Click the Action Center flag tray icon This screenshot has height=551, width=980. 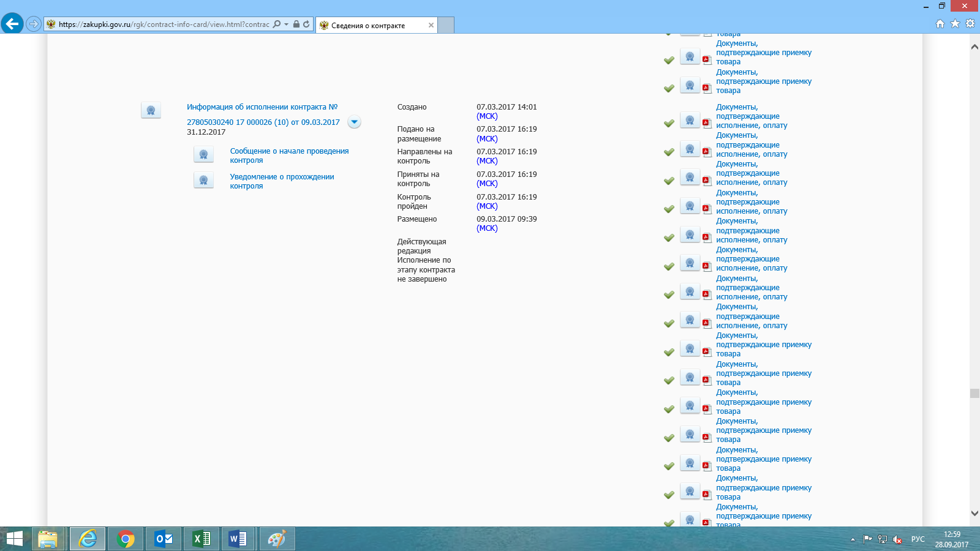867,539
